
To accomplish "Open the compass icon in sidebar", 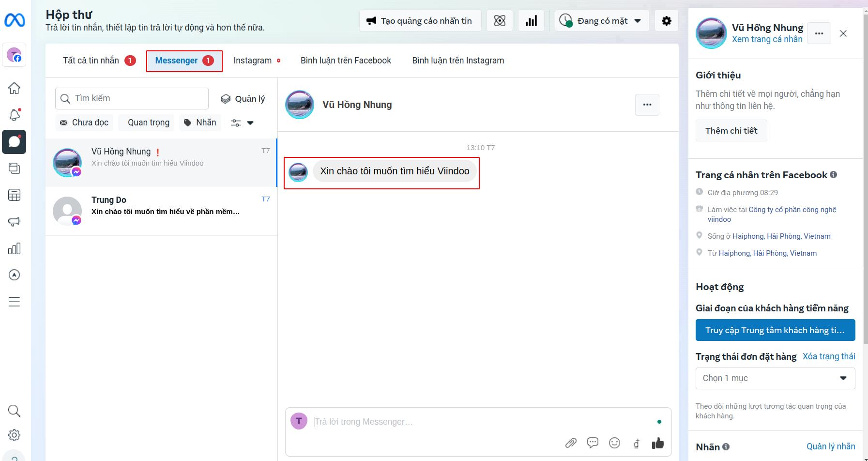I will (x=15, y=275).
